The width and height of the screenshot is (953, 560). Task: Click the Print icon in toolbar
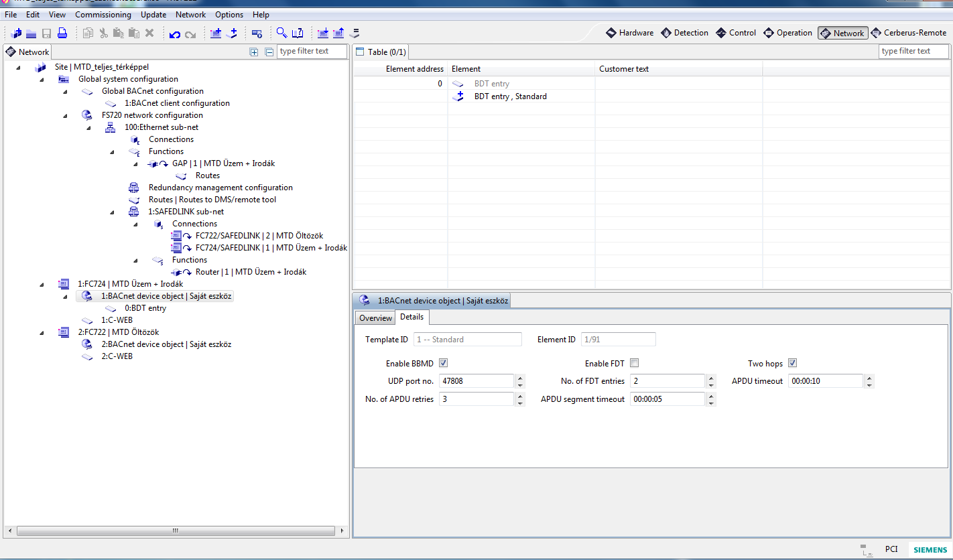(x=62, y=33)
